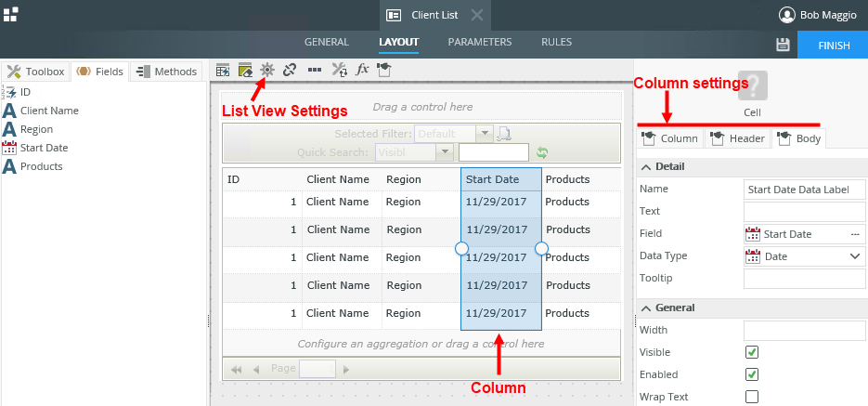Select the LAYOUT step
The image size is (868, 406).
[x=398, y=42]
